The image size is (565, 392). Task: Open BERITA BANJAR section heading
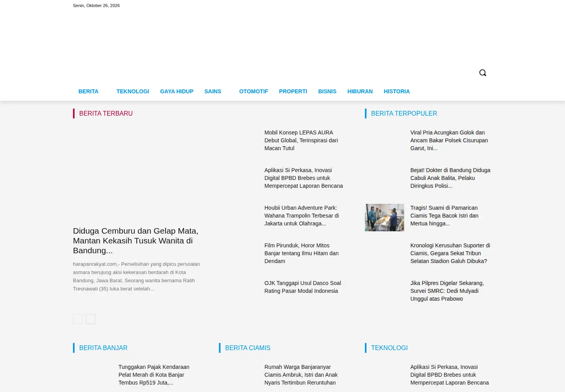pyautogui.click(x=103, y=348)
